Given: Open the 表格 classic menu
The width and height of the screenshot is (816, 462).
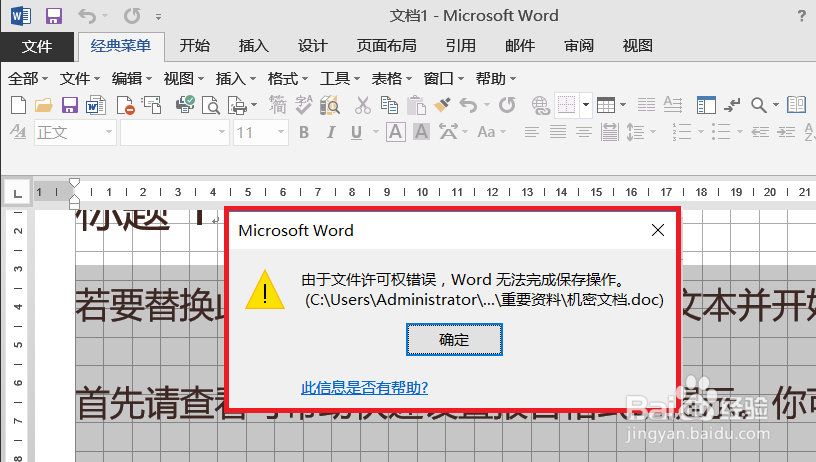Looking at the screenshot, I should click(391, 79).
